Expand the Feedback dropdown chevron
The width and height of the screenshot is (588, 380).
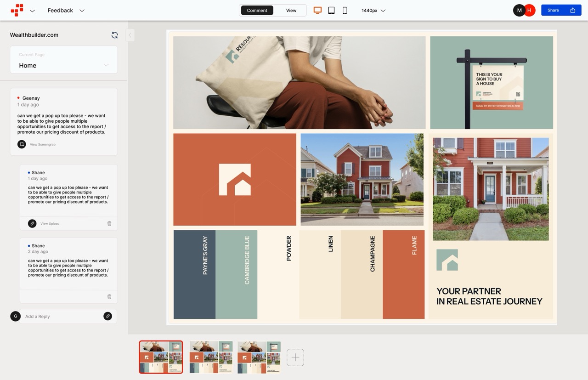tap(82, 11)
